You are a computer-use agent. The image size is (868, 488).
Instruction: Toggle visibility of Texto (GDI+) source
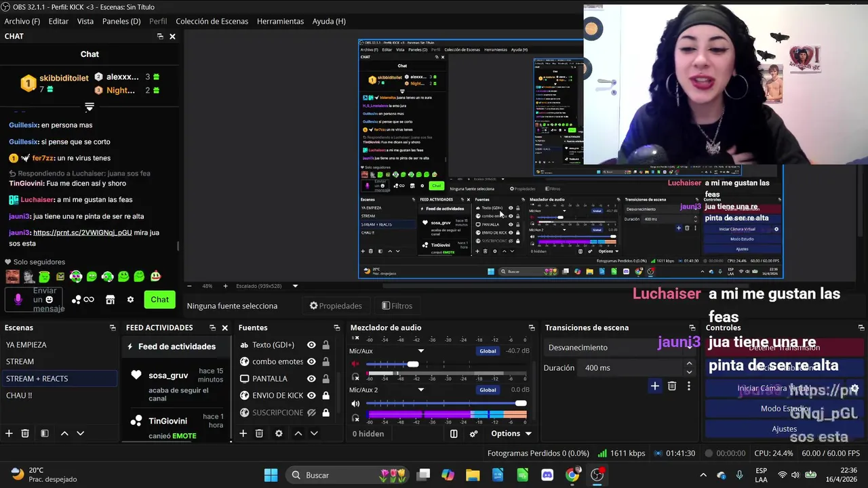pos(311,345)
